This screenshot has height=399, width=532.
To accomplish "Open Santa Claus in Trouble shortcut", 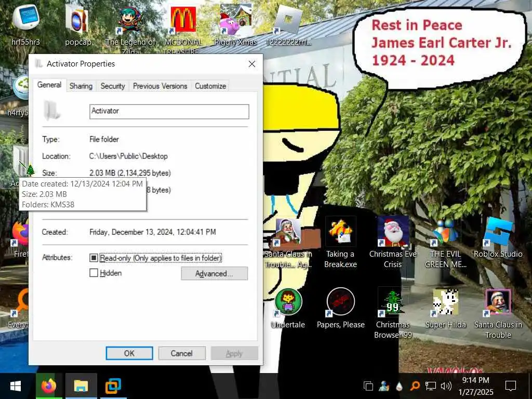I will coord(498,313).
